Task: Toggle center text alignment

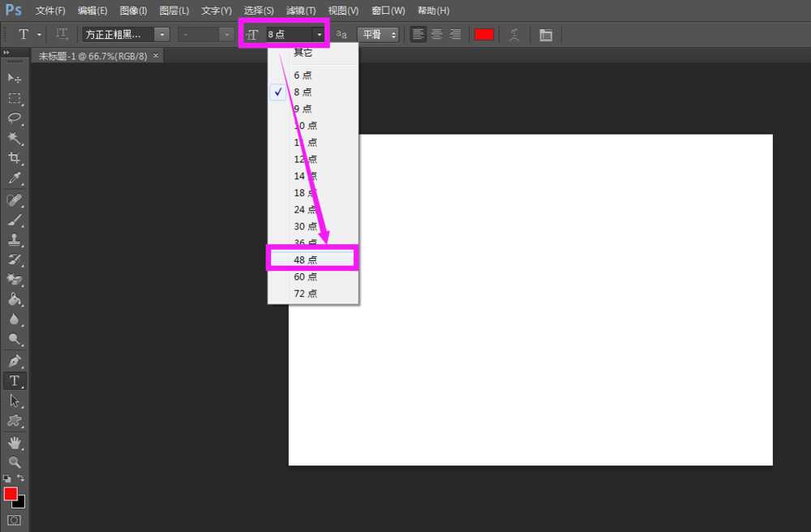Action: click(436, 34)
